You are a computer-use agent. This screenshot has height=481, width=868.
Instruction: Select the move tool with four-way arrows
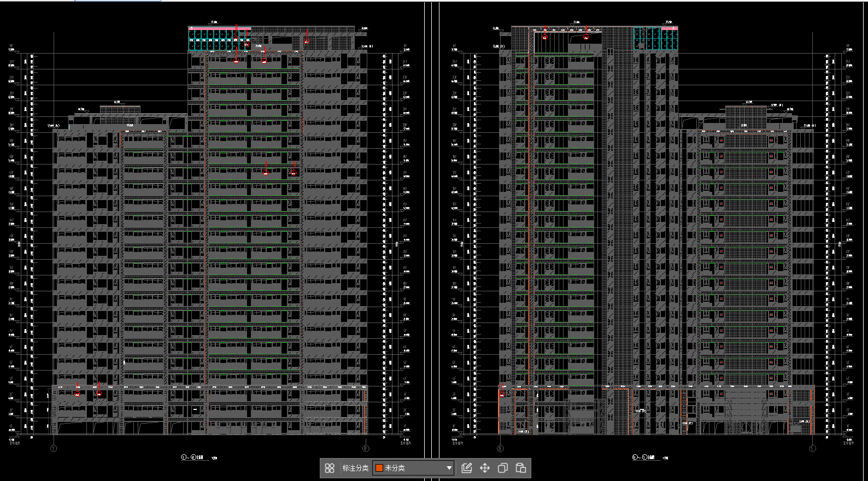coord(484,468)
